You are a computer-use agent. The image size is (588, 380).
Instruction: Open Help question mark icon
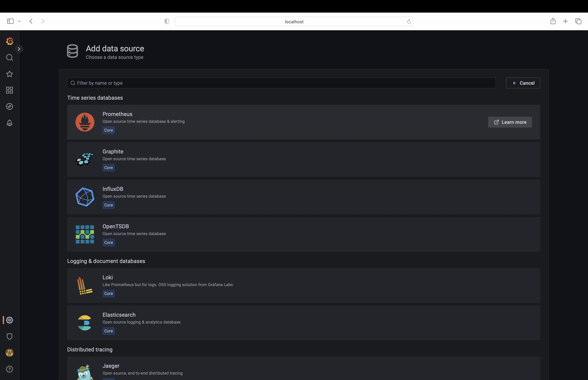click(9, 369)
